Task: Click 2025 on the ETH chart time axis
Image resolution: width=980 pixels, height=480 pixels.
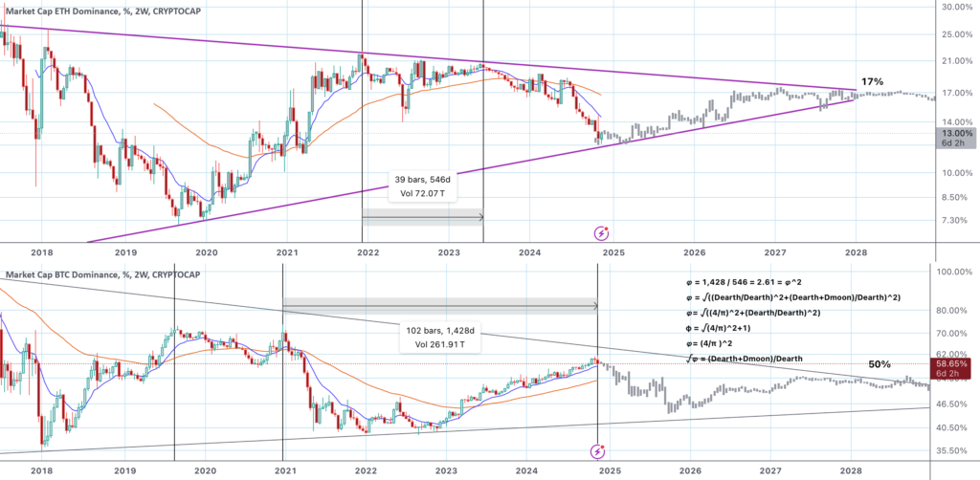Action: (613, 252)
